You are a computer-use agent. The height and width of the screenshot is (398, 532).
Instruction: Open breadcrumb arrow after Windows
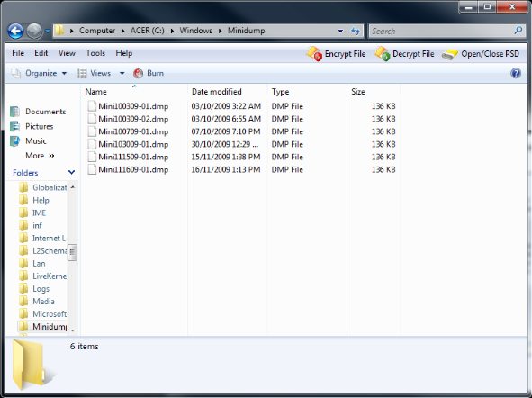click(x=220, y=31)
